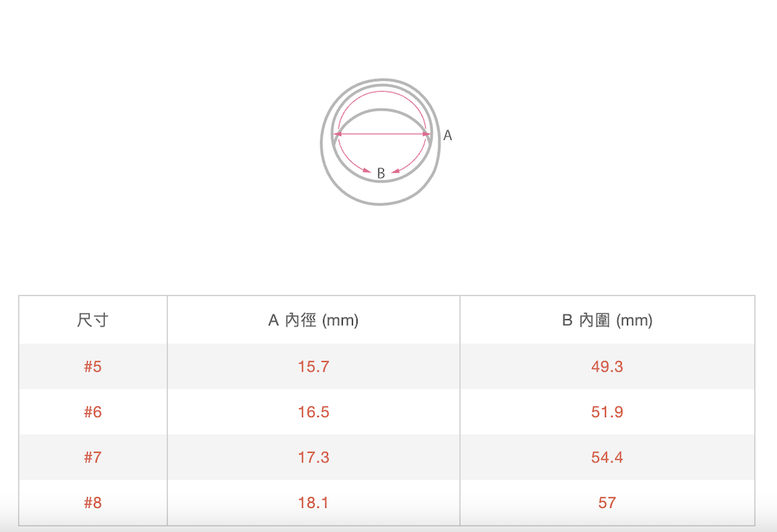The height and width of the screenshot is (532, 777).
Task: Click the 15.7 inner diameter value
Action: point(313,367)
